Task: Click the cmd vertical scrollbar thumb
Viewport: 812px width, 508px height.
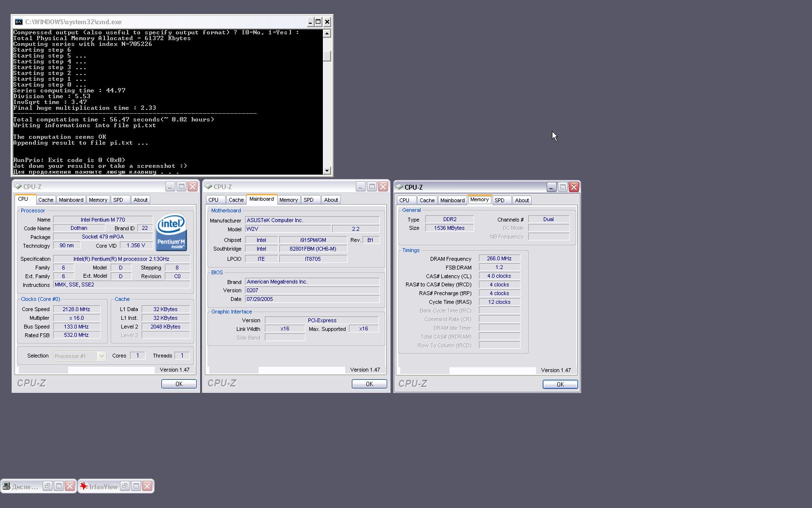Action: coord(327,56)
